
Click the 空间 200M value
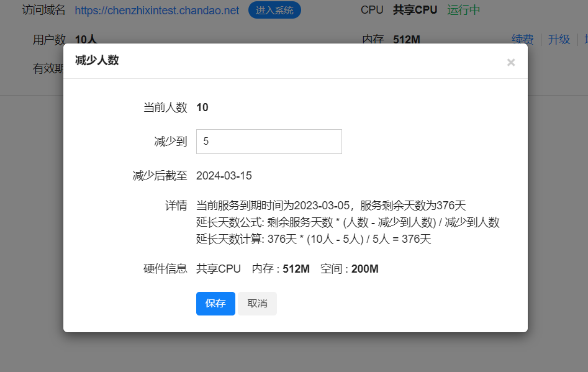click(x=364, y=269)
